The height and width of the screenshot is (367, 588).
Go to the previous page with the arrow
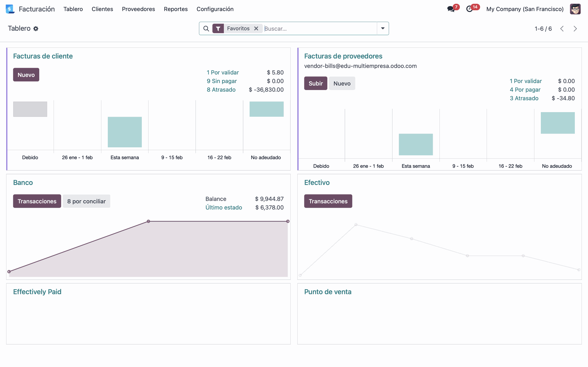[562, 28]
